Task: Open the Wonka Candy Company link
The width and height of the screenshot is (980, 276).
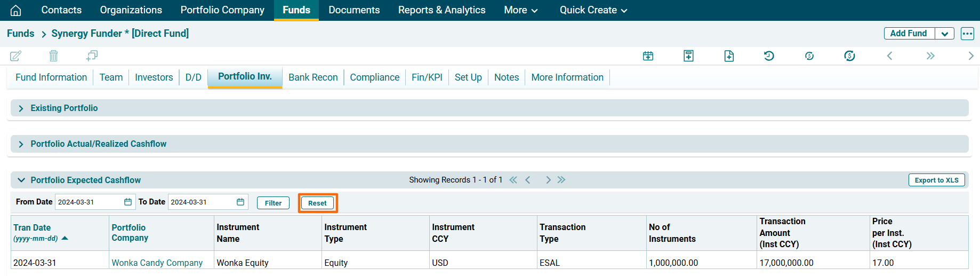Action: click(157, 263)
